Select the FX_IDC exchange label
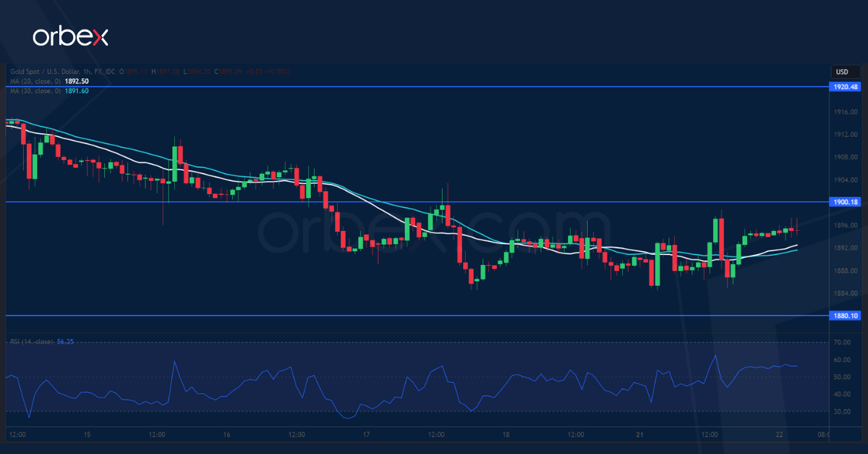Viewport: 868px width, 454px height. pos(106,72)
